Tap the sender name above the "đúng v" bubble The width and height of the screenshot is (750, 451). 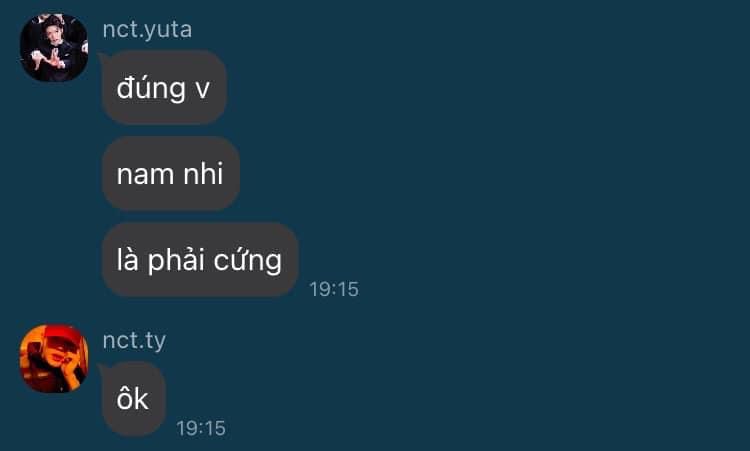click(x=147, y=30)
